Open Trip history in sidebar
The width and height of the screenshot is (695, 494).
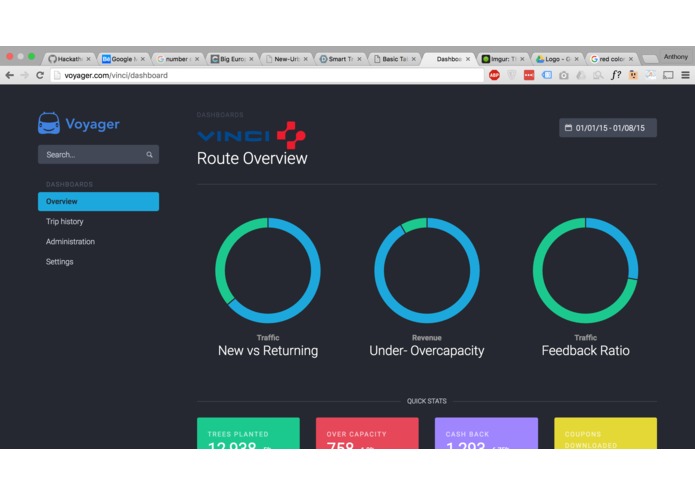65,222
